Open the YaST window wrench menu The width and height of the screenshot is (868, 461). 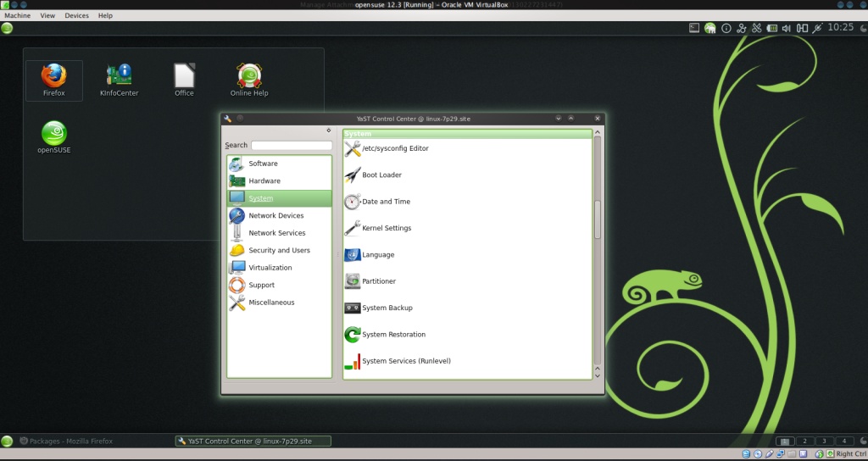[228, 119]
